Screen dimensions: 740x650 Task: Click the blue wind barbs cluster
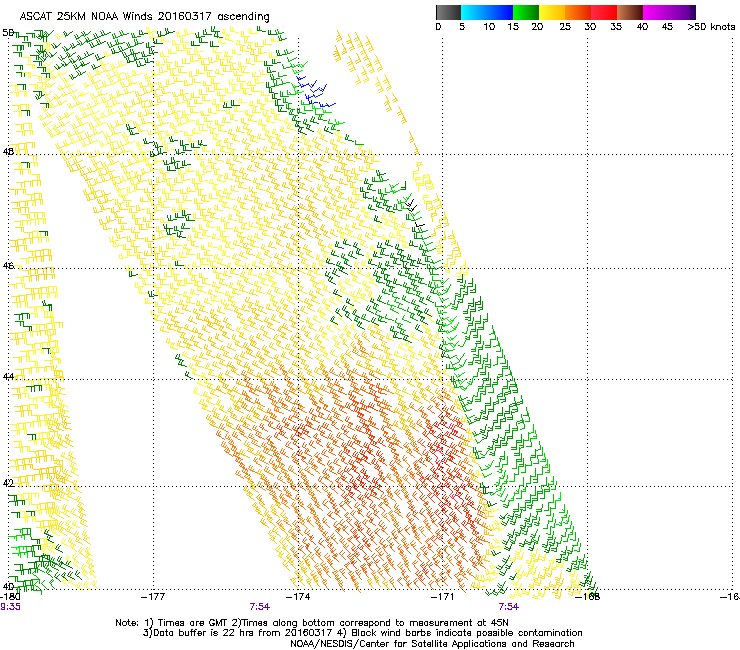(x=315, y=91)
